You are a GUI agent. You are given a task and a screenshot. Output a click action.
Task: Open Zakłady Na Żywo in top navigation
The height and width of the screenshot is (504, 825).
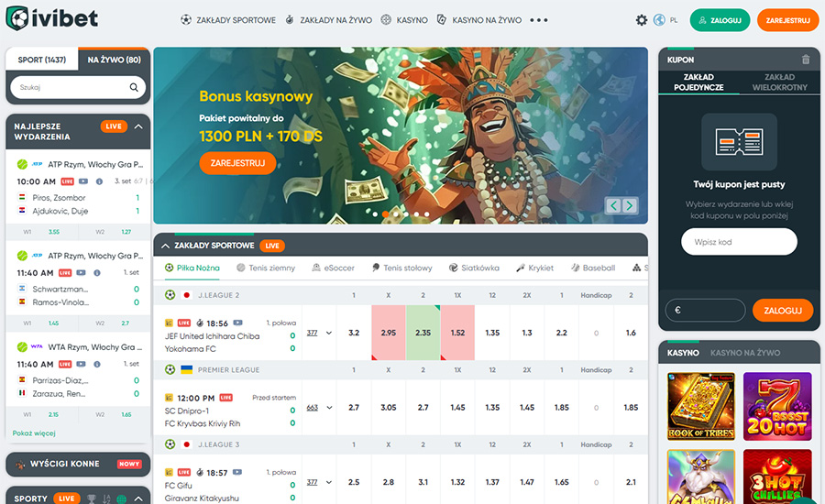tap(328, 20)
